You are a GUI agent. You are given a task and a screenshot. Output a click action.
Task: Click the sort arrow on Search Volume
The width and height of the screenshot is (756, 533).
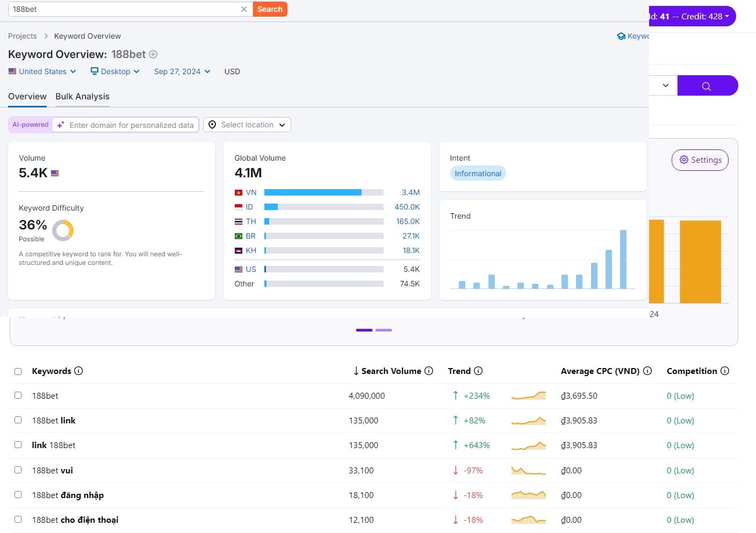tap(356, 371)
